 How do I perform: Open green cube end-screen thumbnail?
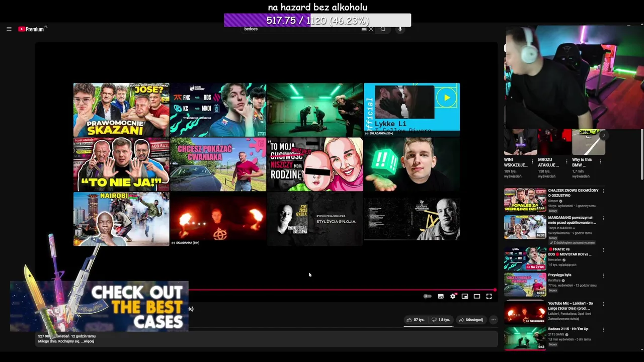pyautogui.click(x=412, y=164)
